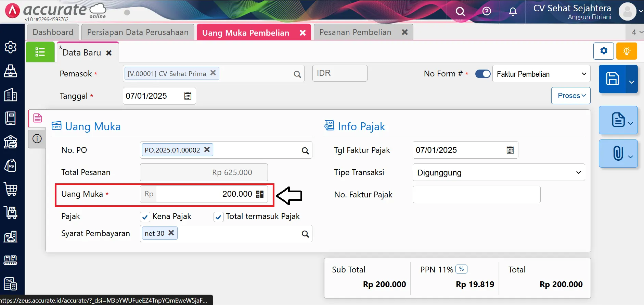Switch to the Dashboard tab

point(53,32)
